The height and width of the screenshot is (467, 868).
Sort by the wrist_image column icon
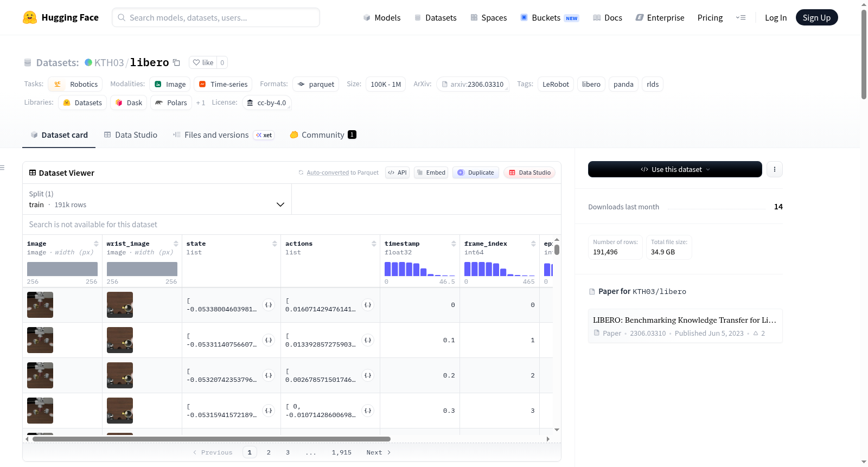pos(176,244)
